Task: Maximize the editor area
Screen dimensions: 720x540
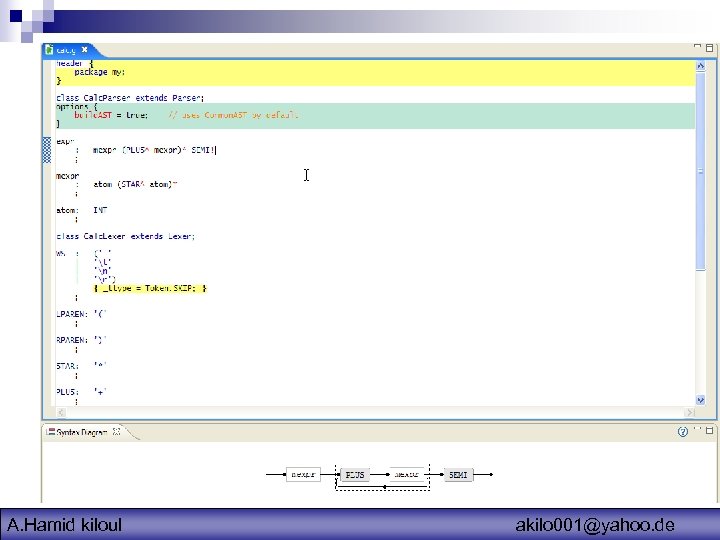Action: point(709,48)
